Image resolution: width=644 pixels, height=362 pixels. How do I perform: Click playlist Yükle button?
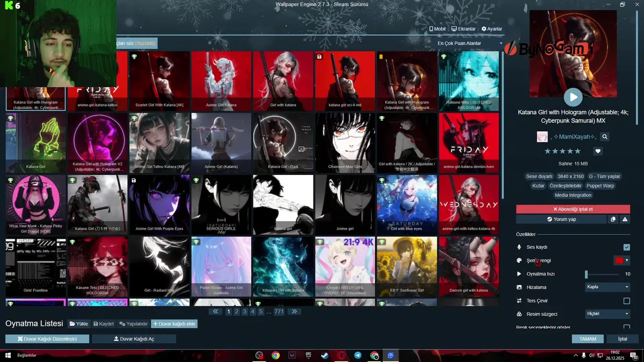(x=79, y=324)
